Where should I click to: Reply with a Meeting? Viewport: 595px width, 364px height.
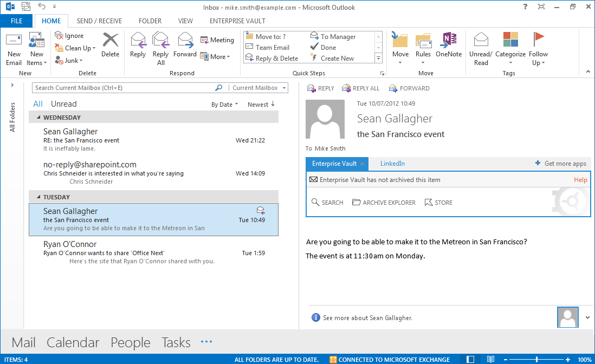tap(217, 40)
